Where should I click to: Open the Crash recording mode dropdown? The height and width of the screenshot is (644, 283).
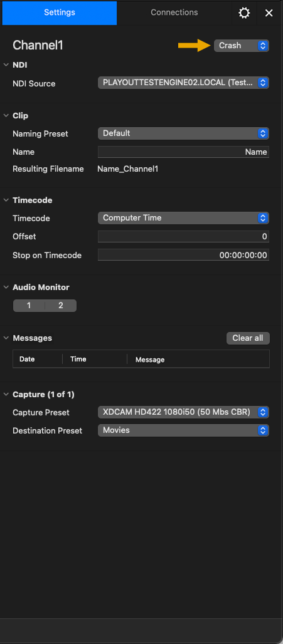click(242, 46)
